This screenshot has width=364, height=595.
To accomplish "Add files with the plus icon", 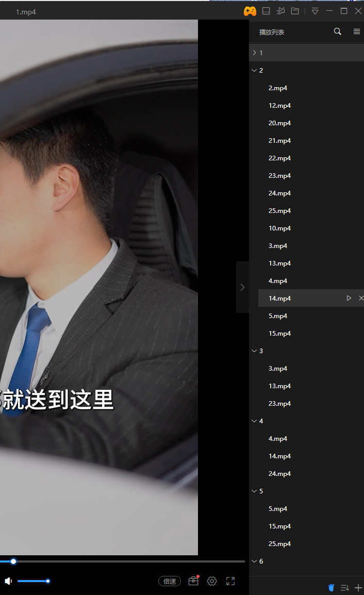I will 358,587.
